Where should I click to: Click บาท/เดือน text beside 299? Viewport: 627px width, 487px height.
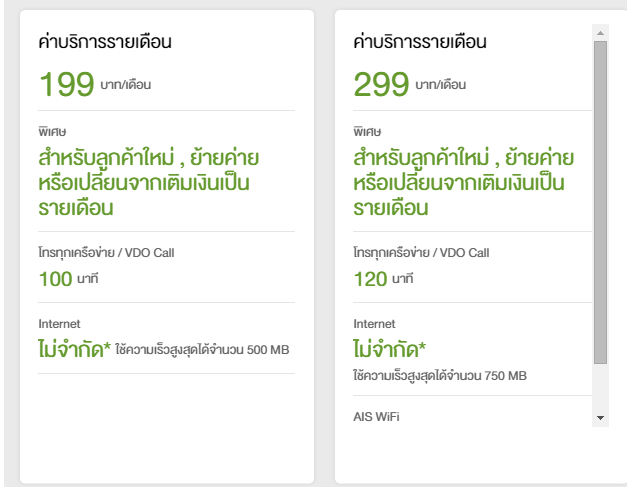point(439,85)
